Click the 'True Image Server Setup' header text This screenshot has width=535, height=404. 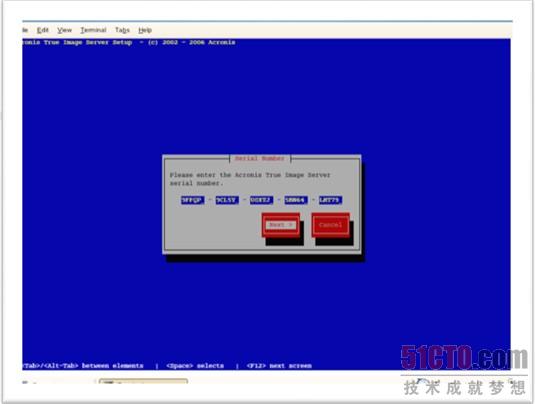88,42
